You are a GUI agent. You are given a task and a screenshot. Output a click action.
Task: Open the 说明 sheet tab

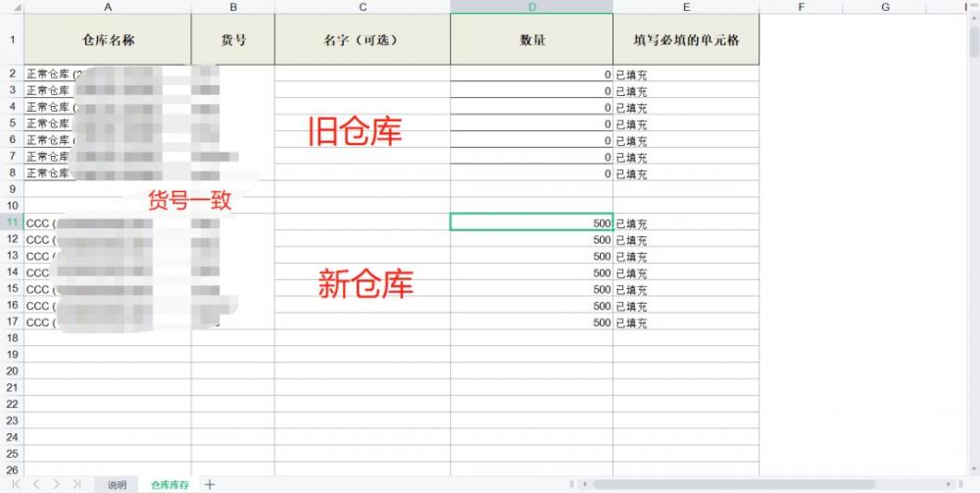coord(117,485)
